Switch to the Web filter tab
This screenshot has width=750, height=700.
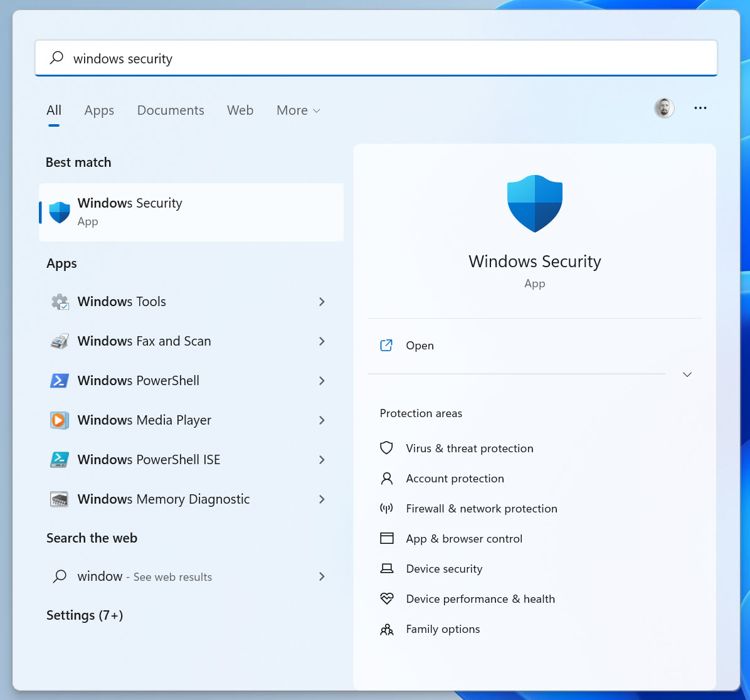(240, 110)
